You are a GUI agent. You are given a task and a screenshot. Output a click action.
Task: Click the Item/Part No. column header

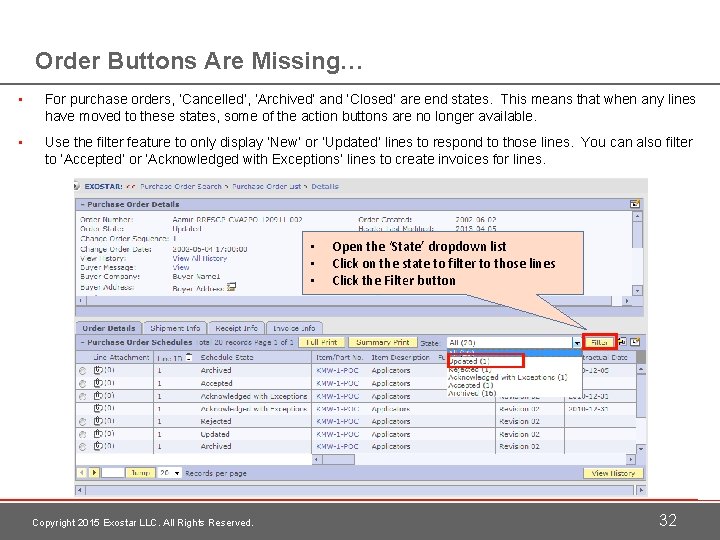(x=340, y=357)
